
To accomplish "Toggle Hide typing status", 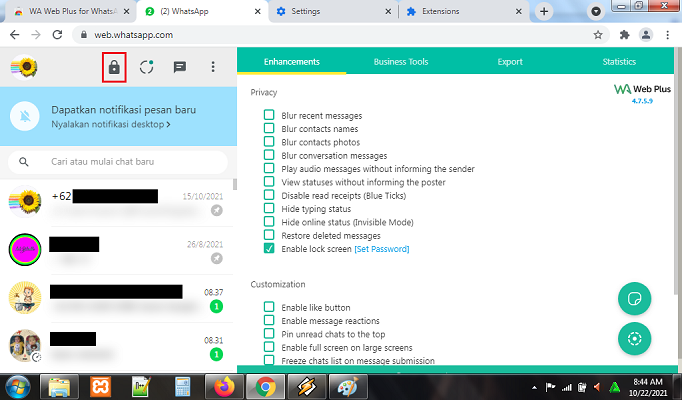I will tap(269, 208).
